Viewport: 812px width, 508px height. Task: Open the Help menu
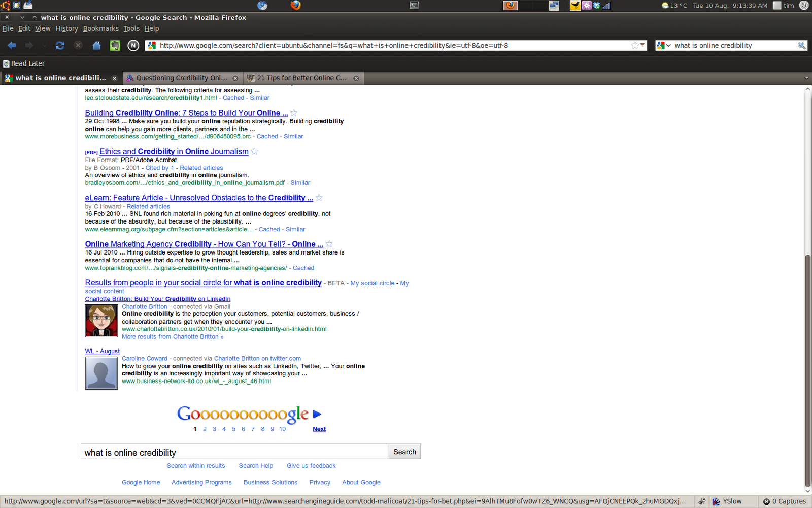152,28
